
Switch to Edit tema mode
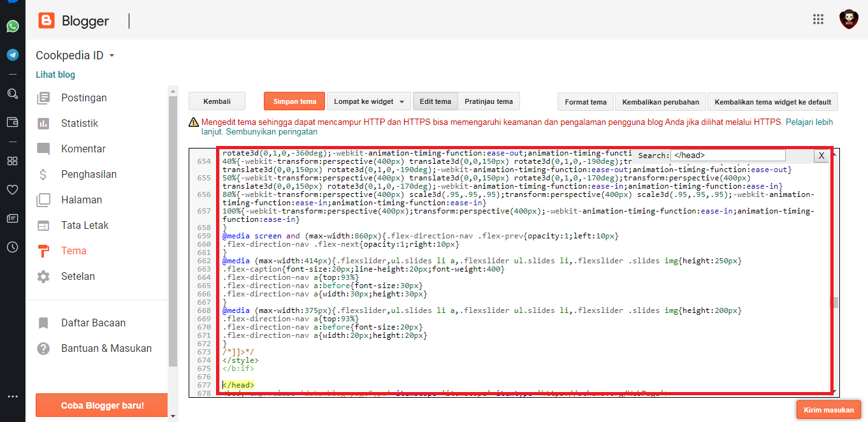pos(435,101)
